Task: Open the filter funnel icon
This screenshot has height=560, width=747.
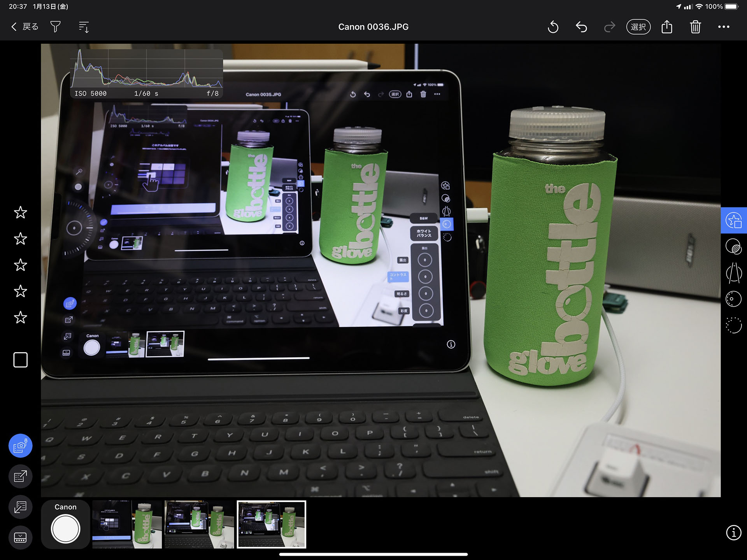Action: (x=55, y=26)
